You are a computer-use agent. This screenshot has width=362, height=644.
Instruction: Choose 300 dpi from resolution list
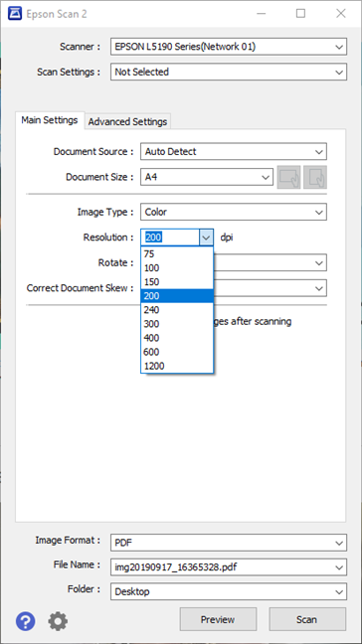pos(177,324)
